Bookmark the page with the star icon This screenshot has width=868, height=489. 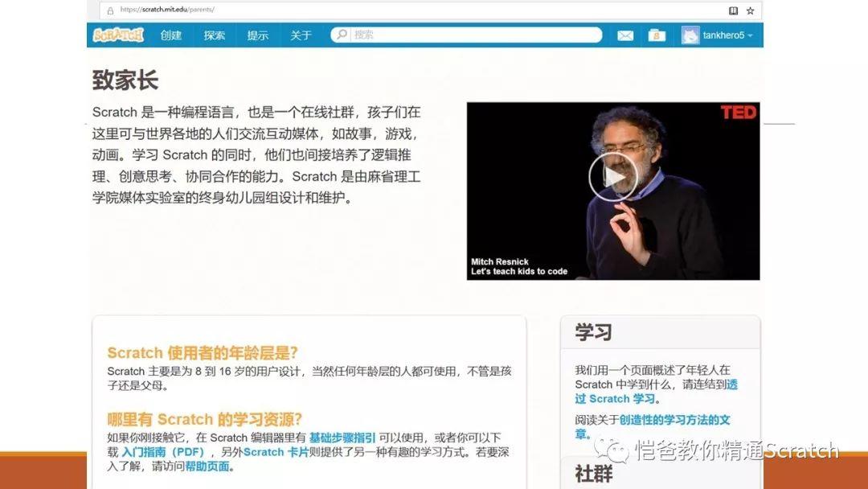point(750,10)
